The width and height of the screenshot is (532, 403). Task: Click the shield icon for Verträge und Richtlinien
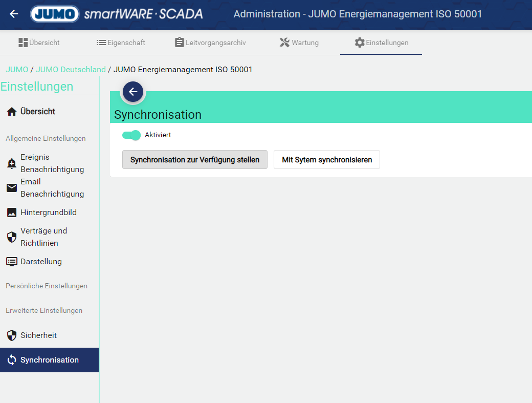[x=11, y=237]
